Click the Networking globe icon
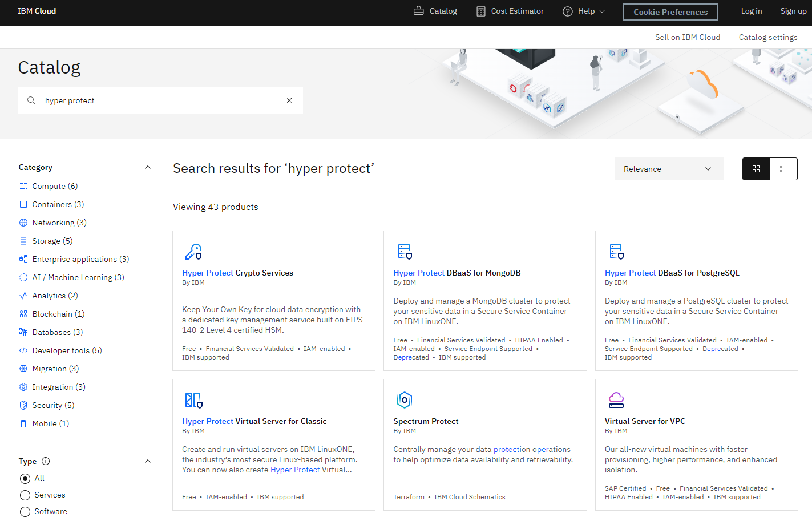Viewport: 812px width, 517px height. (23, 223)
